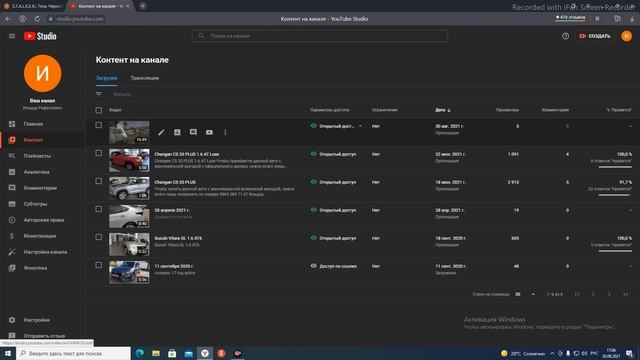Open the blue car thumbnail of 11 сентября video
Viewport: 640px width, 360px height.
(129, 272)
